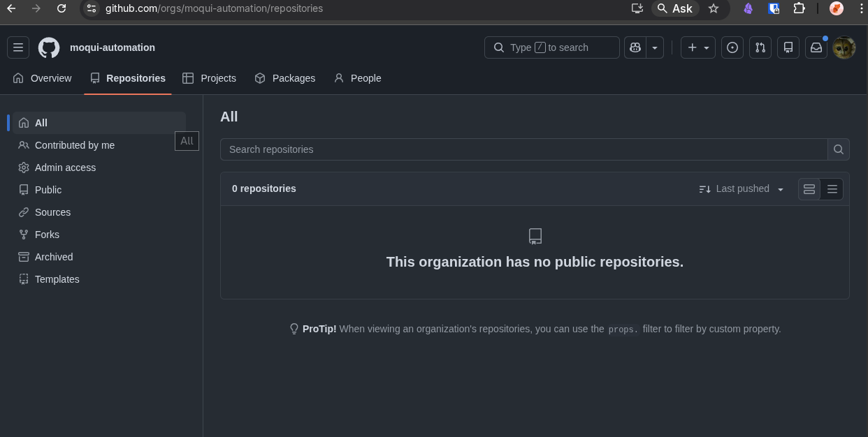Switch to the comfortable card view
Viewport: 868px width, 437px height.
pyautogui.click(x=809, y=189)
